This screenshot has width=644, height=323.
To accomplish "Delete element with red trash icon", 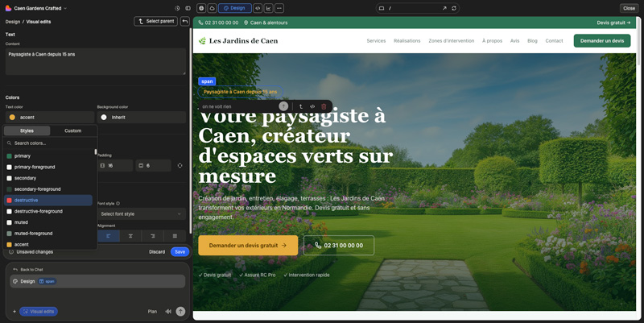I will 324,106.
